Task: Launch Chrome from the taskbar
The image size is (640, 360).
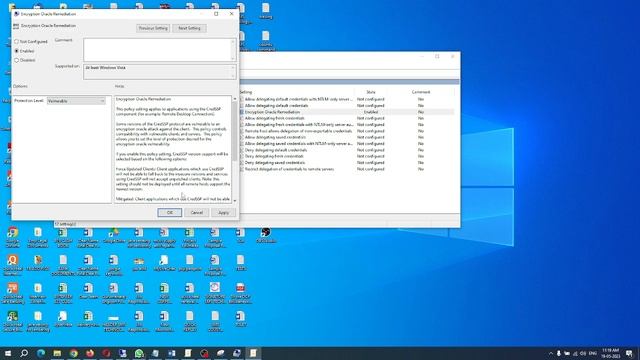Action: pyautogui.click(x=73, y=353)
